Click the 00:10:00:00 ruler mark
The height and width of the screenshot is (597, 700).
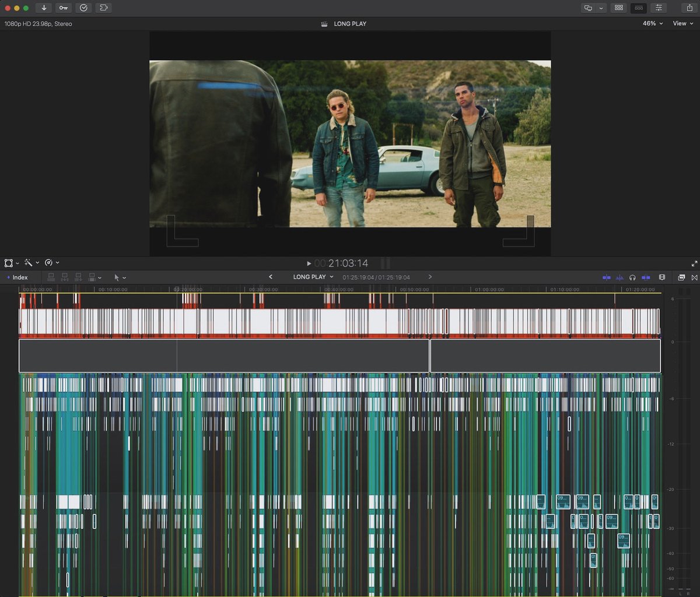coord(113,289)
